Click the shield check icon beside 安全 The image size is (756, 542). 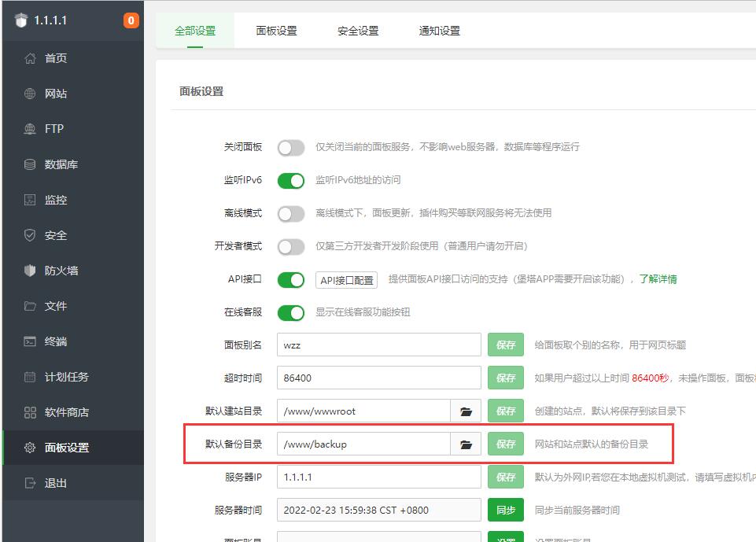[30, 235]
